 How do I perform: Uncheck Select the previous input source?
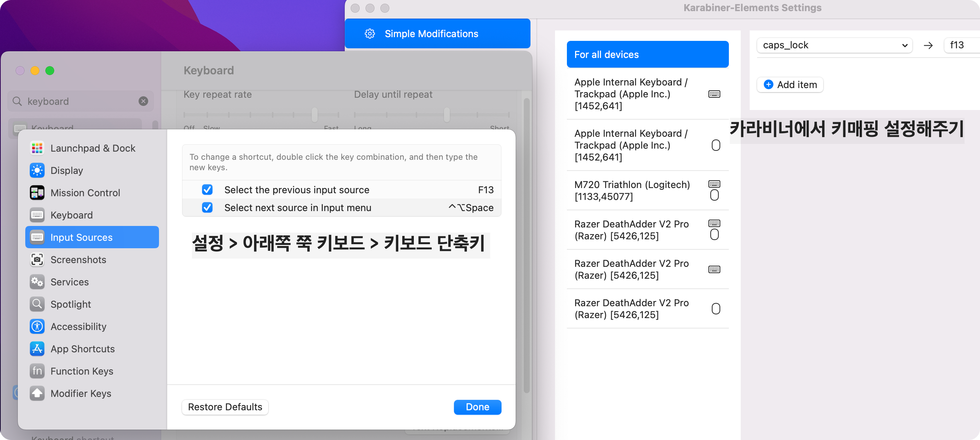click(x=207, y=190)
